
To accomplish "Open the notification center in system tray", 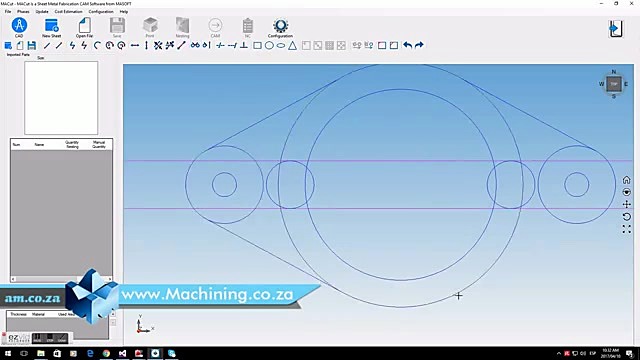I will [630, 353].
